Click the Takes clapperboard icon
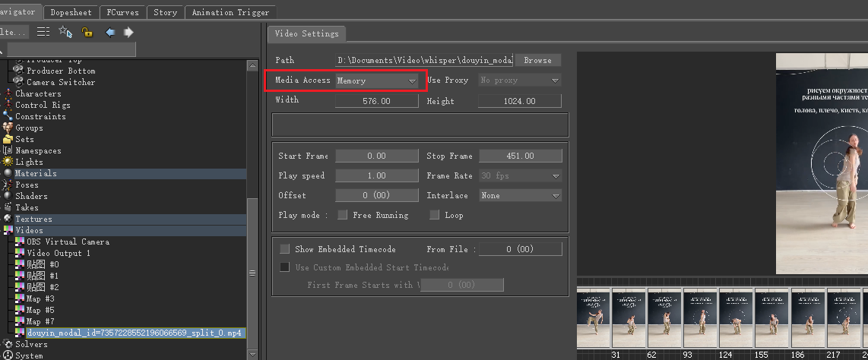The width and height of the screenshot is (868, 360). (8, 207)
